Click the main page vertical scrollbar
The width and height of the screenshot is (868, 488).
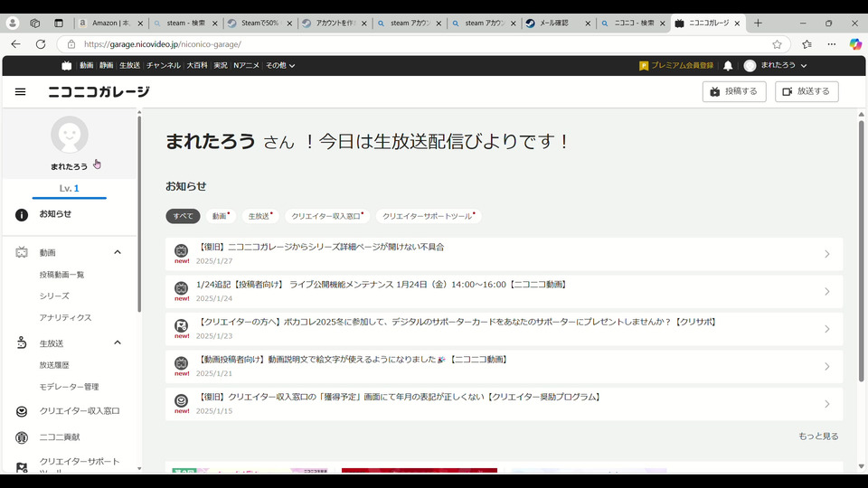[x=862, y=250]
